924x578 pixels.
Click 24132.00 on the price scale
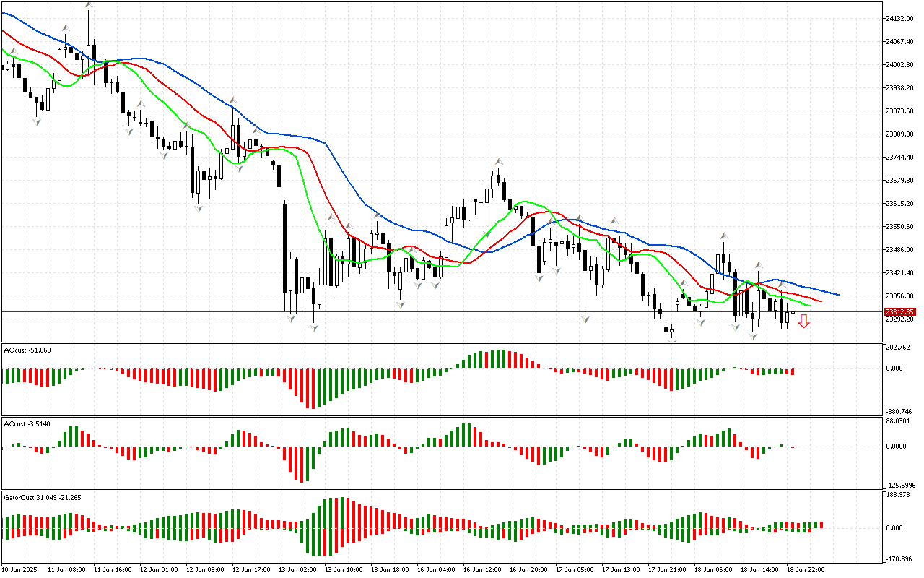[899, 19]
